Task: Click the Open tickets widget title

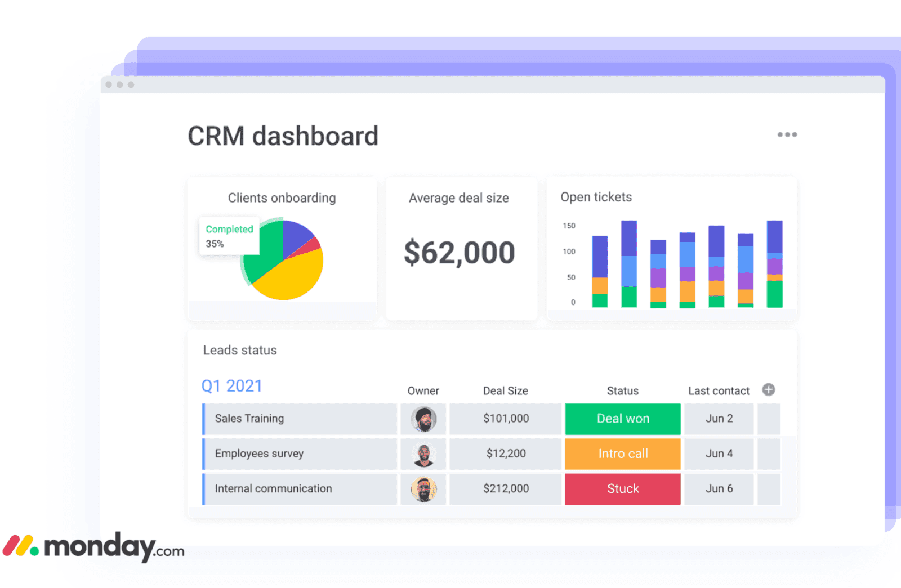Action: [595, 197]
